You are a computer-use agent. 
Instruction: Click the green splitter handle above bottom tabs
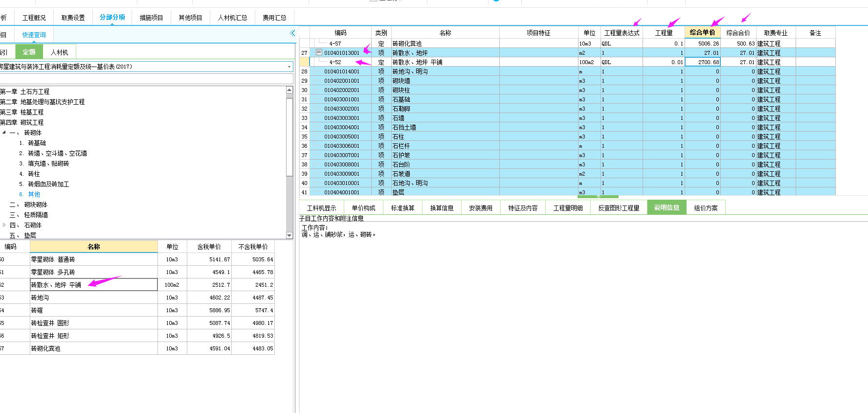(x=598, y=197)
